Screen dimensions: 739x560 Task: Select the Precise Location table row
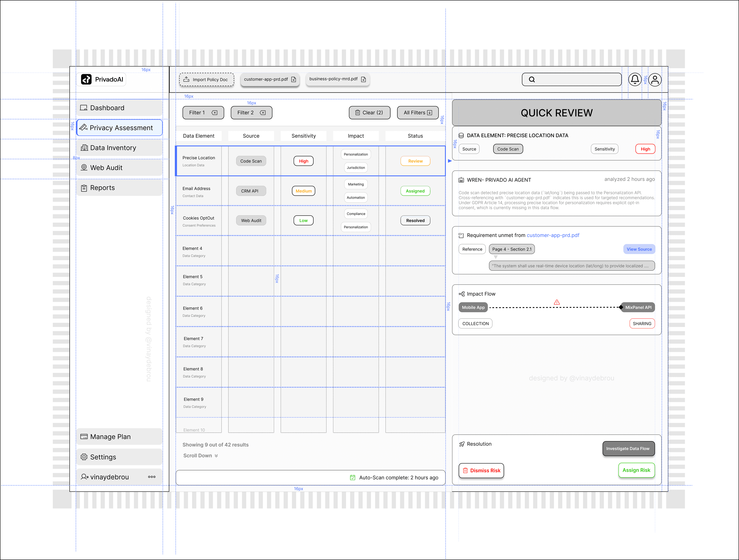311,161
